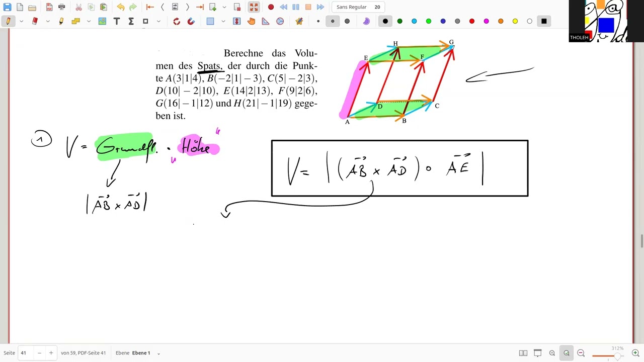Jump to the first page
Viewport: 644px width, 362px height.
(x=150, y=7)
